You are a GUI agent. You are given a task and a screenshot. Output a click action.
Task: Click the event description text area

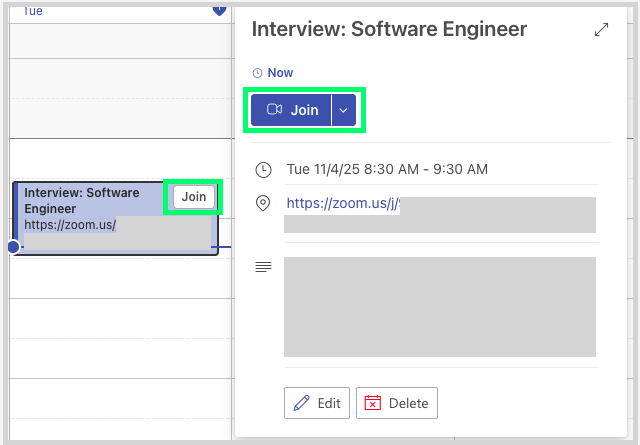click(x=439, y=307)
